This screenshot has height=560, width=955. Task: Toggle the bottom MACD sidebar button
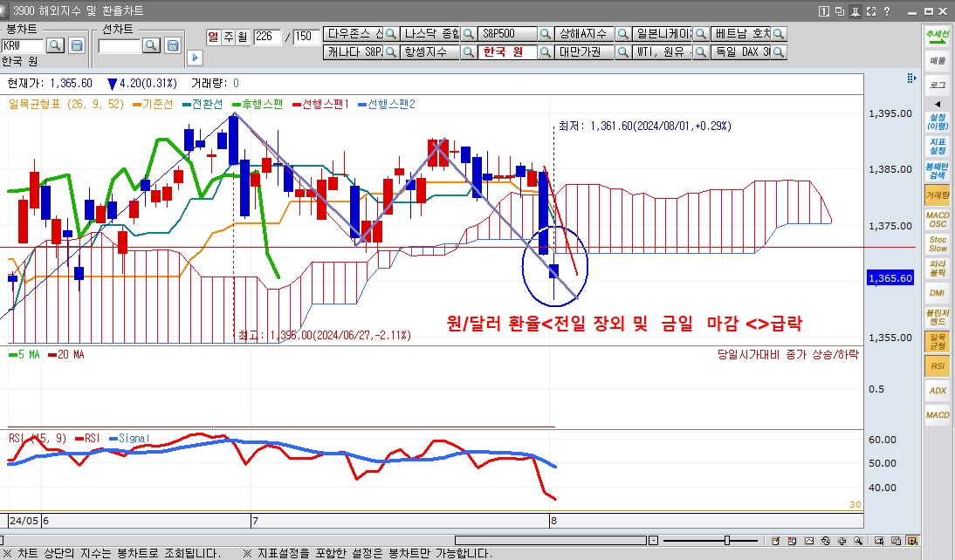(938, 414)
